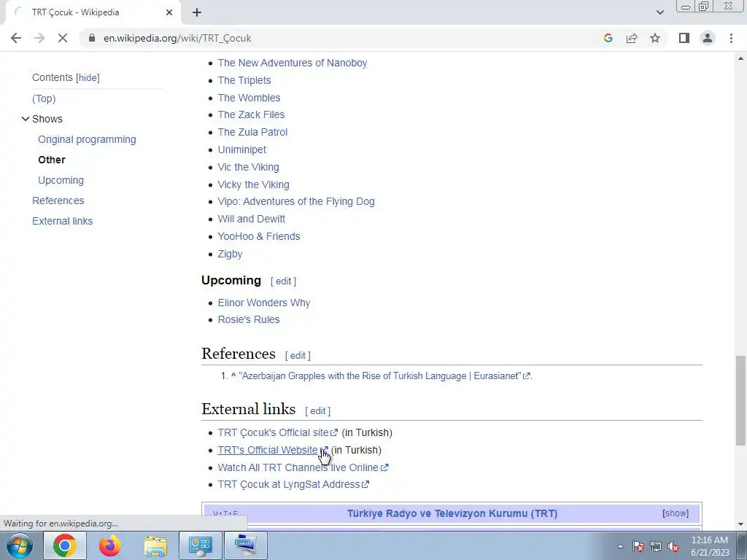Show the TRT navbox contents
Image resolution: width=747 pixels, height=560 pixels.
coord(676,513)
